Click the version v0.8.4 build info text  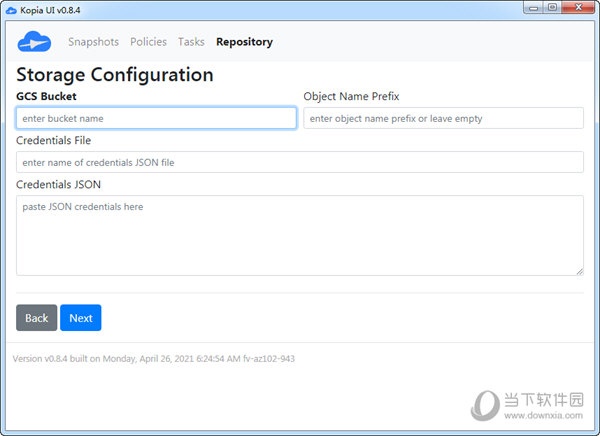point(153,359)
